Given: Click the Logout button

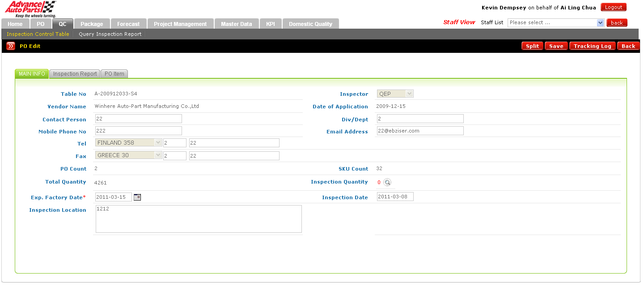Looking at the screenshot, I should click(x=613, y=7).
